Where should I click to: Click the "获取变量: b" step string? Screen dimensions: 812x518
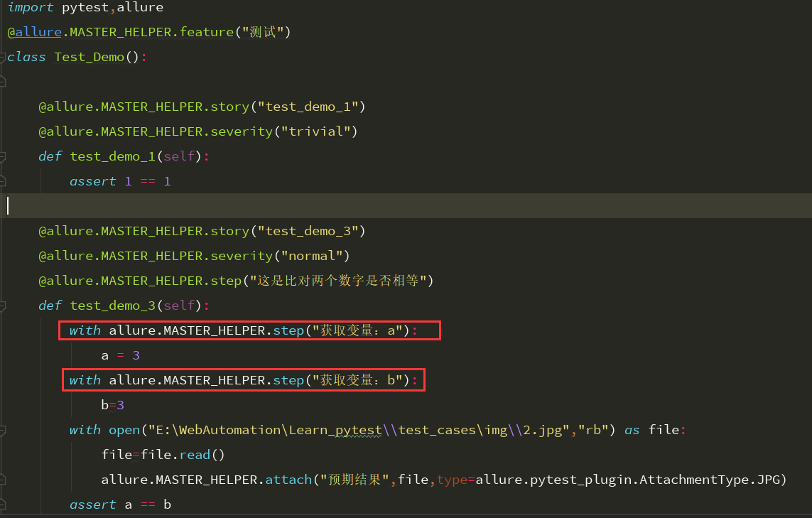pyautogui.click(x=357, y=380)
